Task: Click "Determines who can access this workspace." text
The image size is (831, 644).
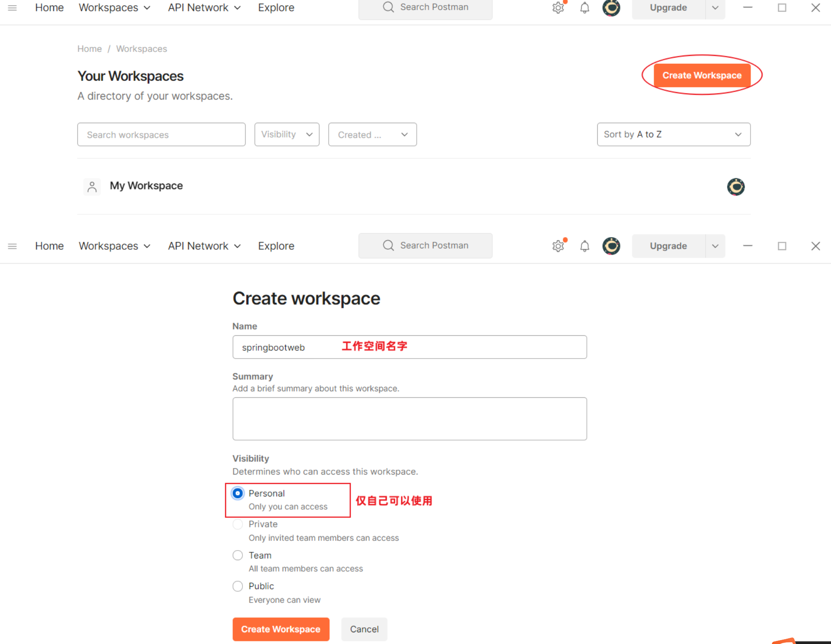Action: tap(325, 472)
